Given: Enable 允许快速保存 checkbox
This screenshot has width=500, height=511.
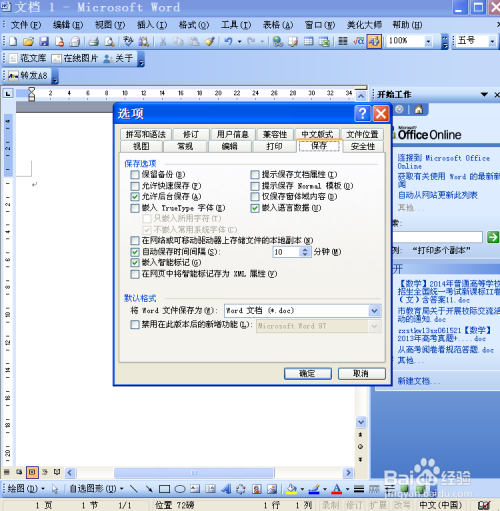Looking at the screenshot, I should [135, 186].
